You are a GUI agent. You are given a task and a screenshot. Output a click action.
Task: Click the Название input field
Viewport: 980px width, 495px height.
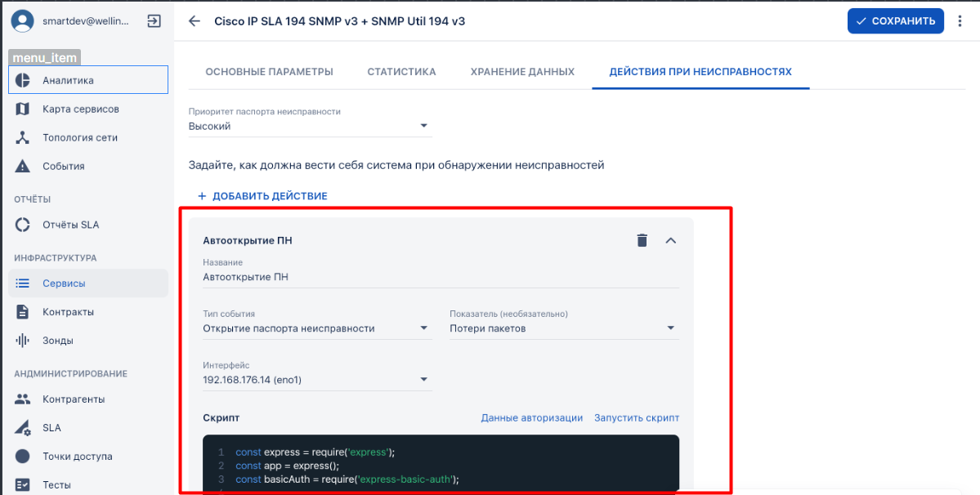pos(441,277)
